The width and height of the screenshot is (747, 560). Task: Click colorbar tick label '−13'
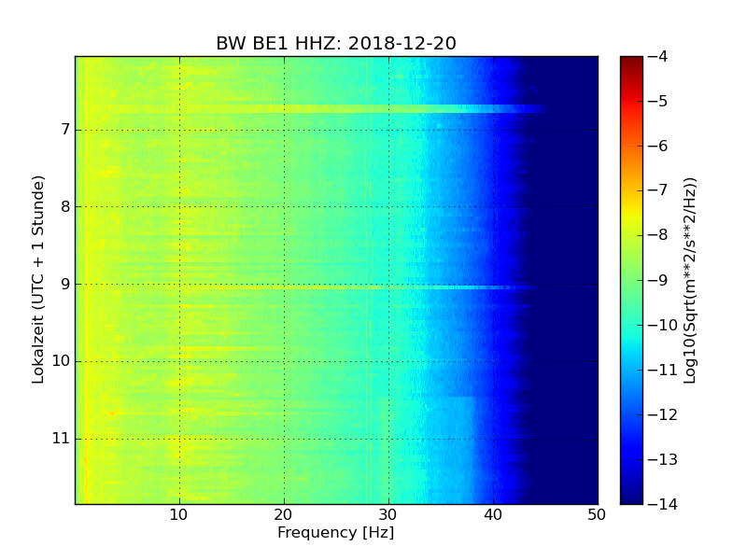click(x=663, y=459)
